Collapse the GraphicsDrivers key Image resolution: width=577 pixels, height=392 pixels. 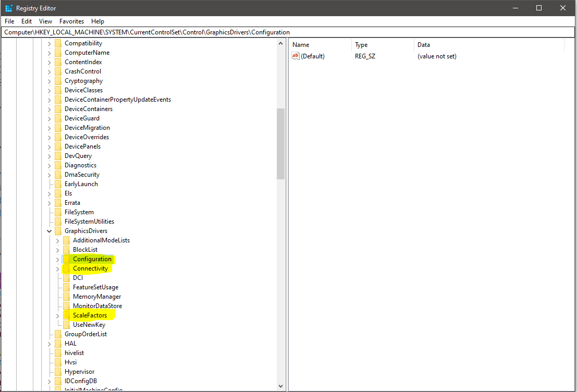click(50, 231)
